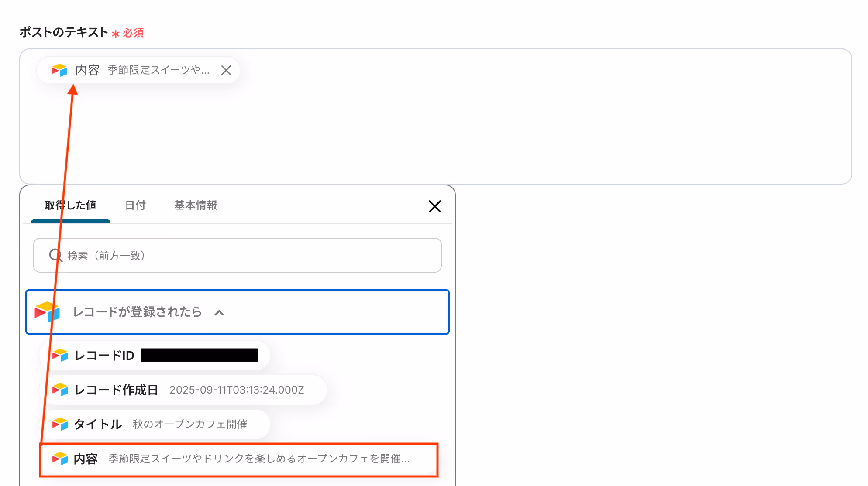Open the 基本情報 tab

pyautogui.click(x=196, y=205)
